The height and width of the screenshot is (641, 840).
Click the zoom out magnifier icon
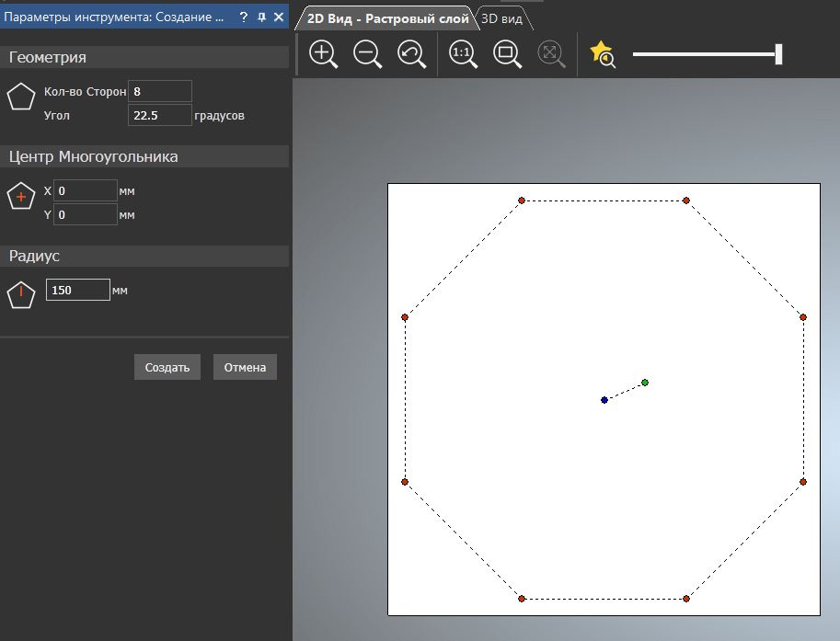click(367, 54)
